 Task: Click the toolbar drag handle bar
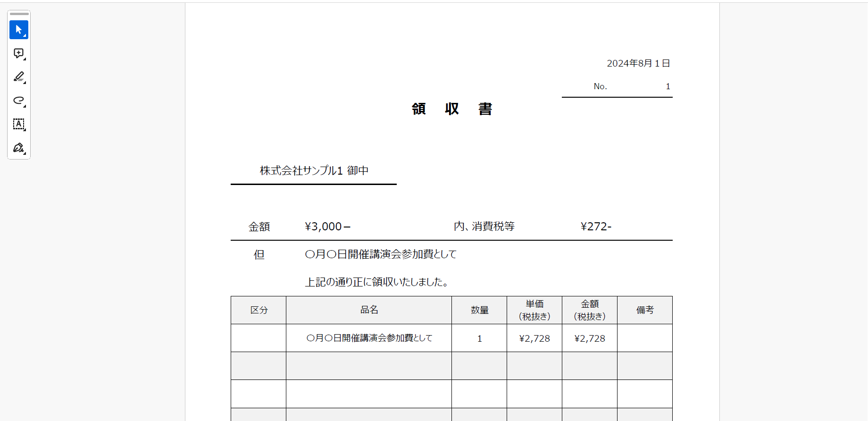[x=19, y=14]
